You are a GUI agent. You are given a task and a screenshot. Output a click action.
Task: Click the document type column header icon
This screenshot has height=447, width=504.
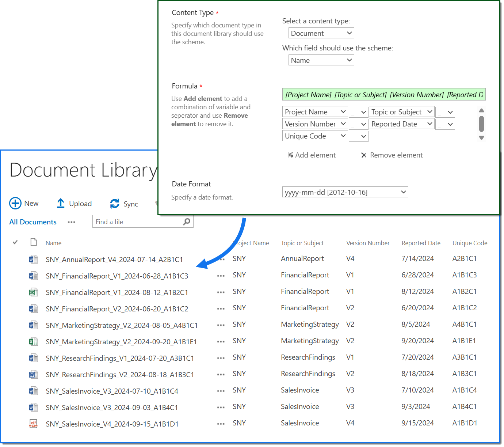34,242
